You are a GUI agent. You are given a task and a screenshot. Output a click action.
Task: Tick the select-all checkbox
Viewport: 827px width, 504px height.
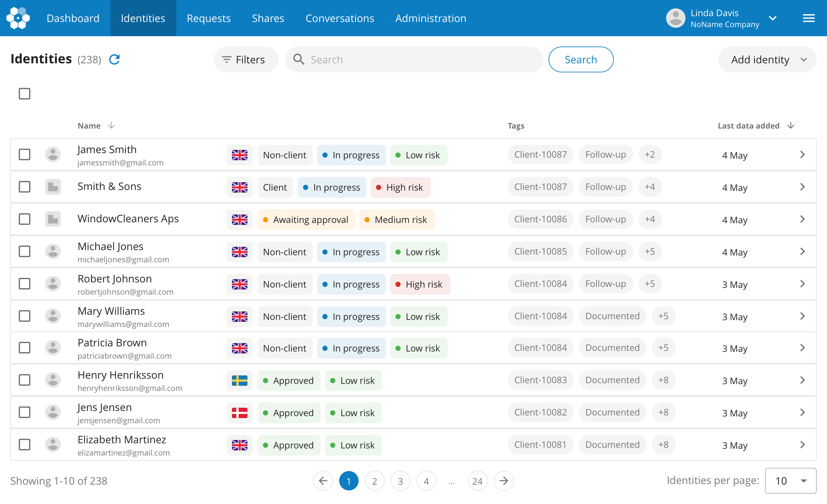point(25,94)
